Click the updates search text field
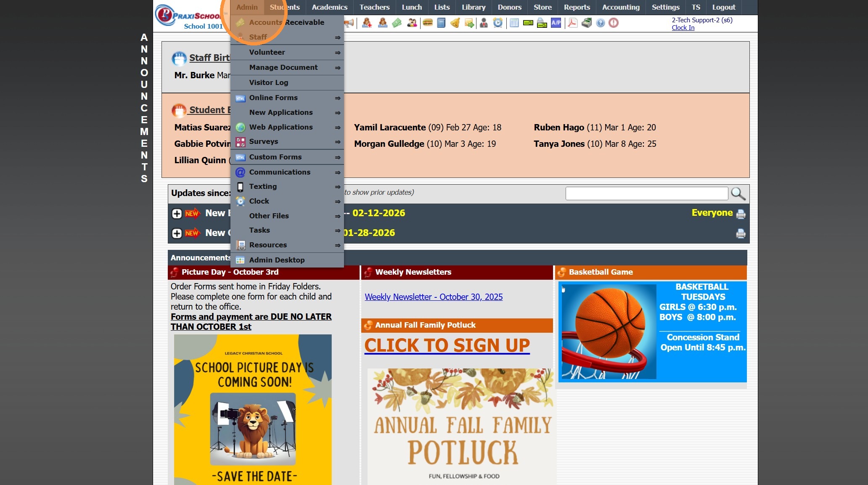The height and width of the screenshot is (485, 868). (646, 193)
